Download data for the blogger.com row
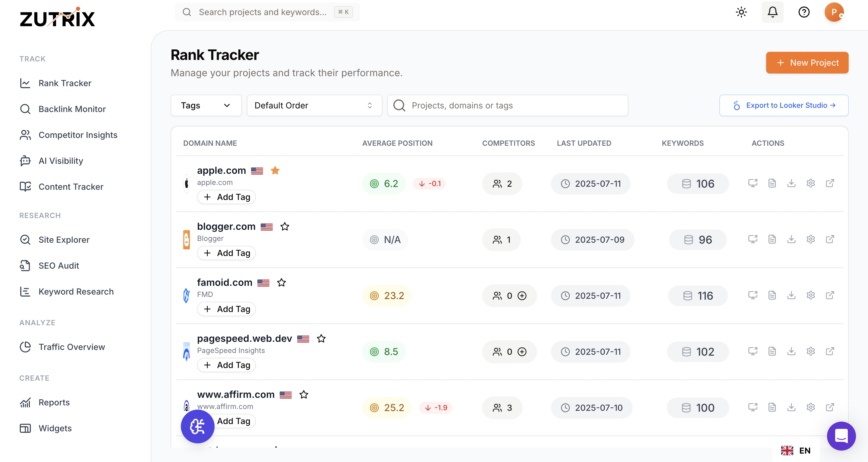Screen dimensions: 868x462 (x=791, y=239)
